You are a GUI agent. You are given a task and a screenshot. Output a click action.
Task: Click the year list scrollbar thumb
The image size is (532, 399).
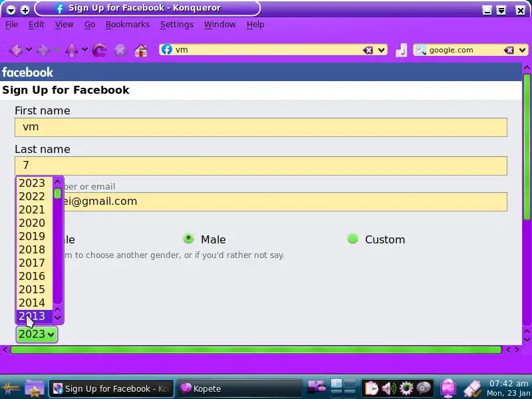(57, 194)
